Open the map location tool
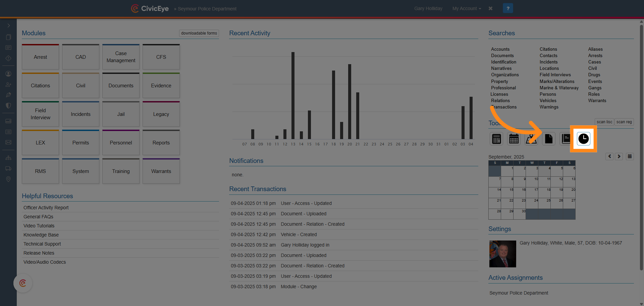This screenshot has height=306, width=644. pos(531,139)
